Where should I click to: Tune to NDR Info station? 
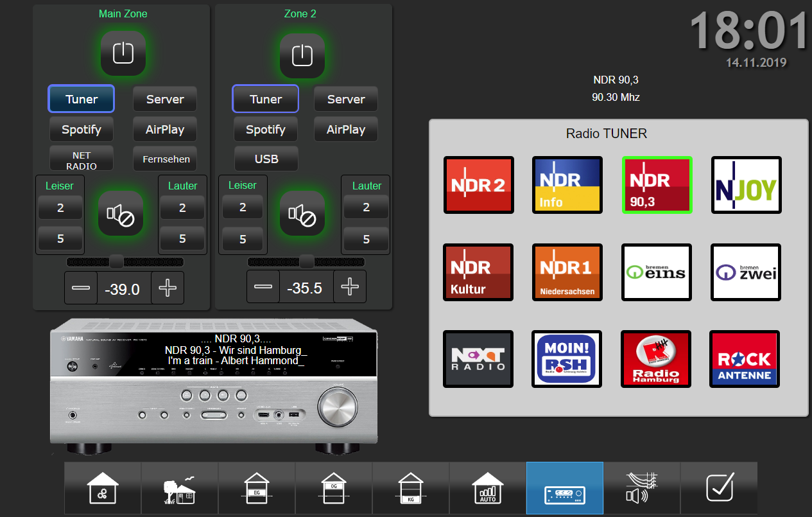click(567, 185)
